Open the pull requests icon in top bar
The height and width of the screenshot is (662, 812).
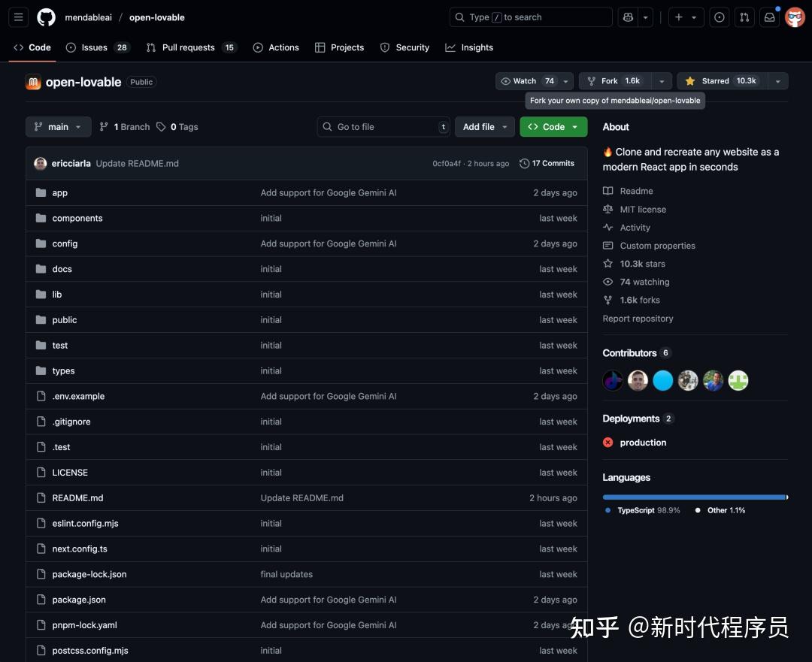click(x=744, y=17)
